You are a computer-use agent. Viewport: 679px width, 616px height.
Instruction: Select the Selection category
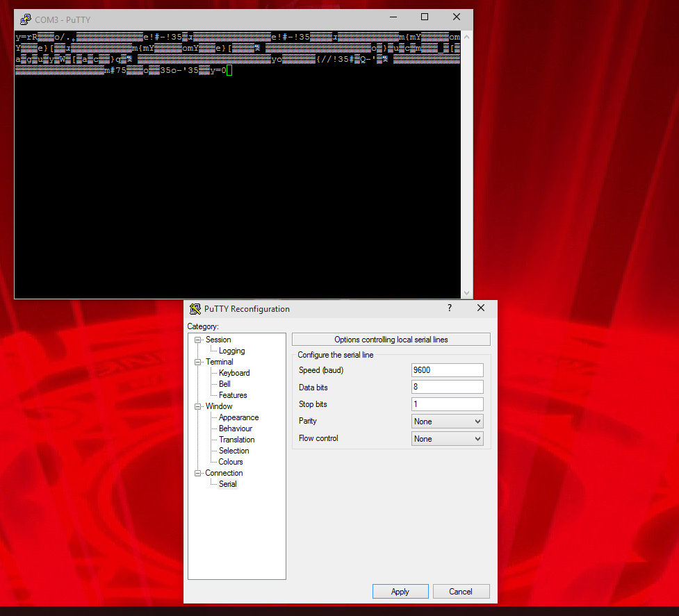pos(234,451)
